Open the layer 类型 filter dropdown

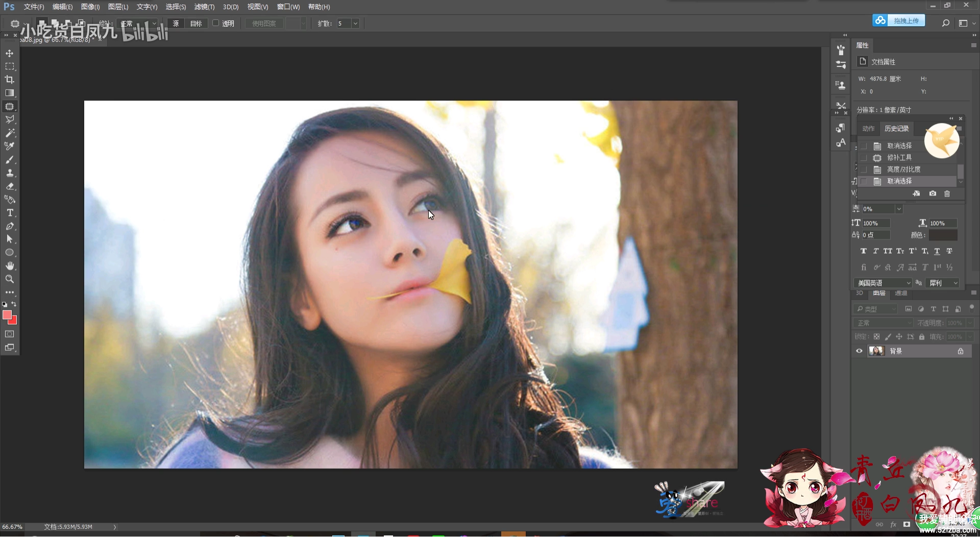[875, 309]
